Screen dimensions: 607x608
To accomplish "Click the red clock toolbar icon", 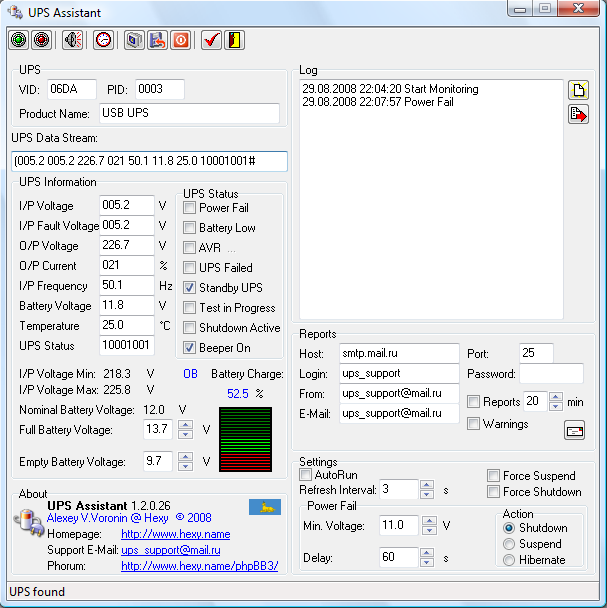I will (103, 40).
